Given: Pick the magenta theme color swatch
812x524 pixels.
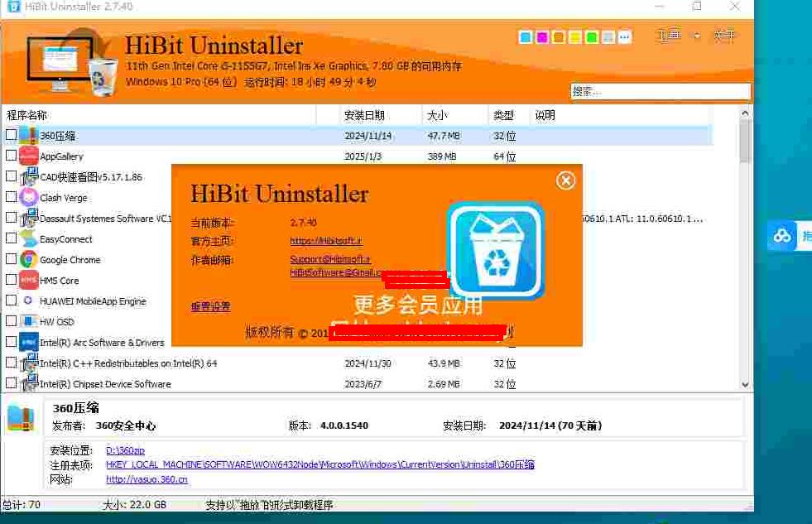Looking at the screenshot, I should click(542, 37).
